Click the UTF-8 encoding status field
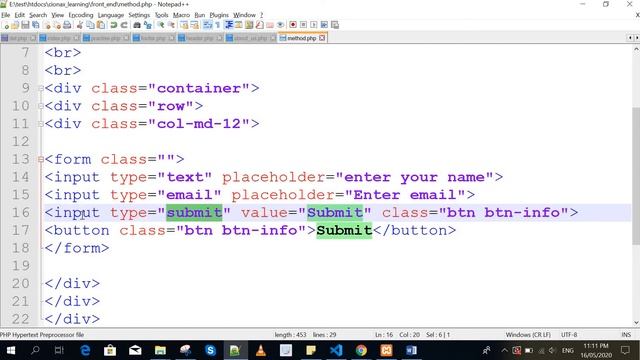640x360 pixels. pyautogui.click(x=569, y=335)
